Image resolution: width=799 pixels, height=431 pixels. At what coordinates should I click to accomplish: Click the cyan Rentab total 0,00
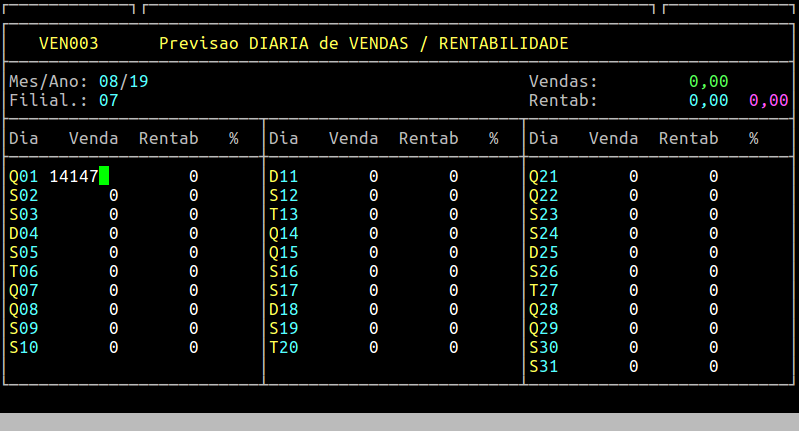708,100
